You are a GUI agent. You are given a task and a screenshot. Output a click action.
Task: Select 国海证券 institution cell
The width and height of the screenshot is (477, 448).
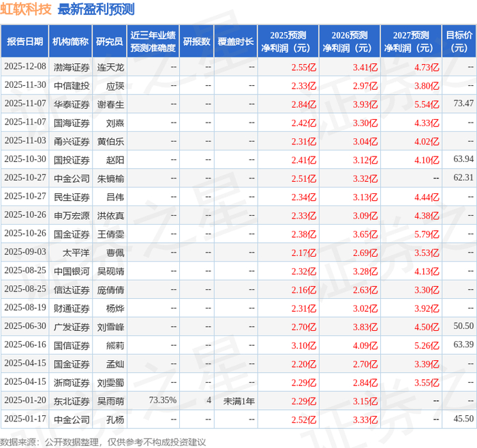(72, 123)
